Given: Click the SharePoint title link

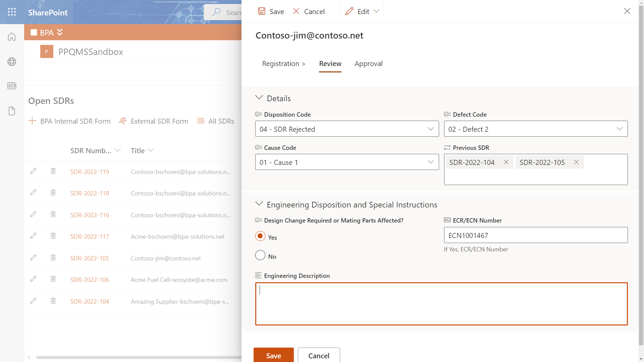Looking at the screenshot, I should [x=48, y=12].
